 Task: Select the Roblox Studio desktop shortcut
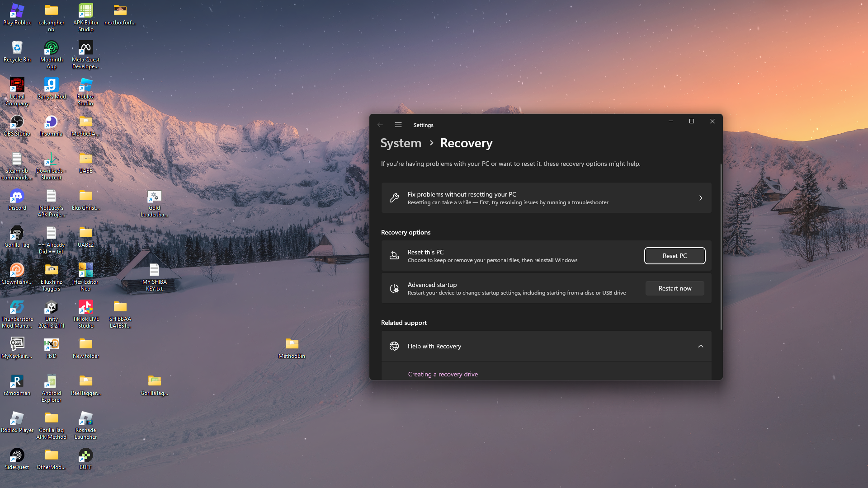[x=85, y=85]
